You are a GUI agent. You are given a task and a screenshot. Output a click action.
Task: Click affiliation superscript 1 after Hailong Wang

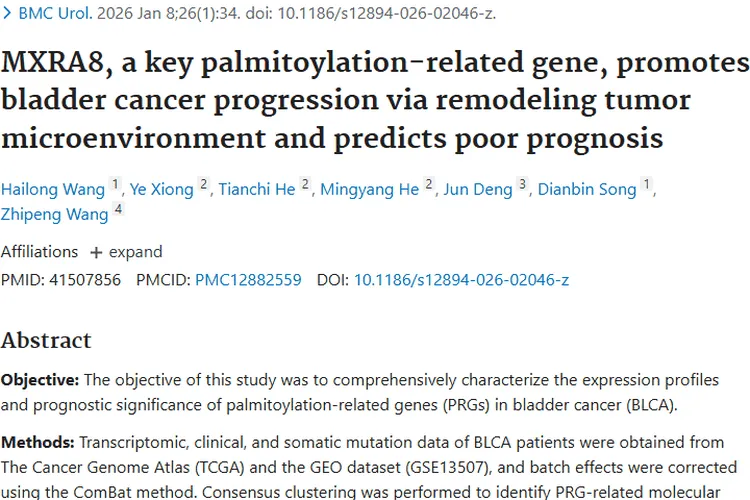coord(115,185)
